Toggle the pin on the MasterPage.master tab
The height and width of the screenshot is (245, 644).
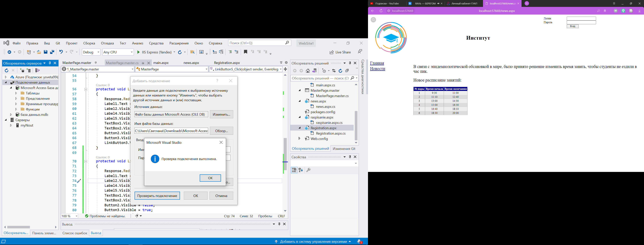tap(96, 63)
